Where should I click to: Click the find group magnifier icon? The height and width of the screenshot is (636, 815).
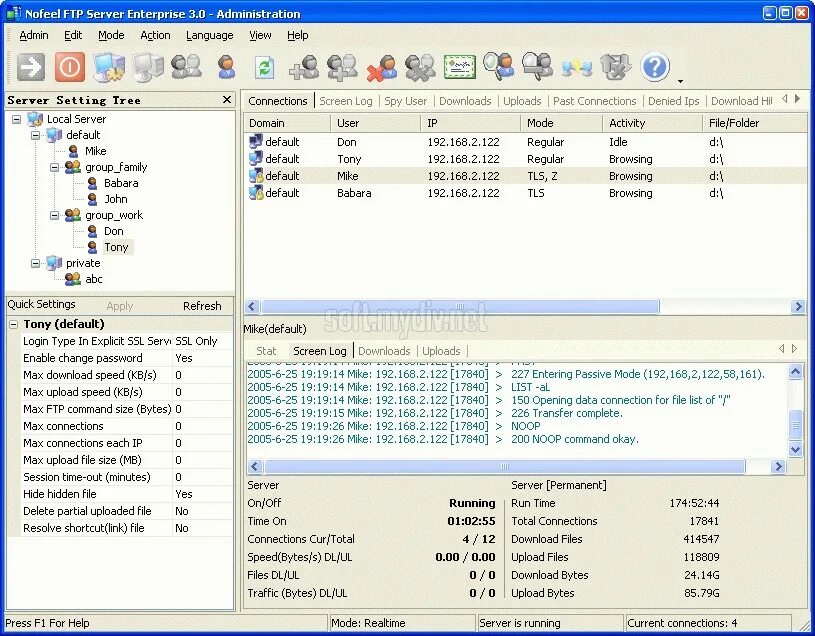(x=537, y=67)
